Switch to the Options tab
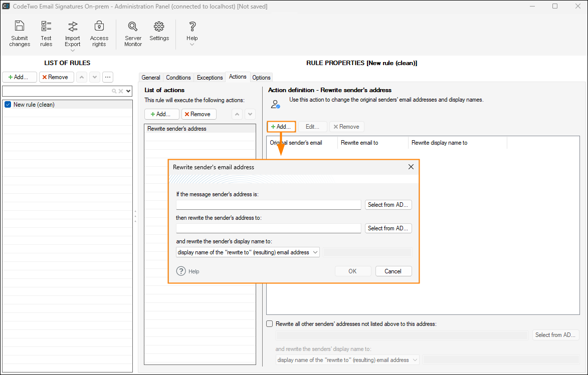 (261, 78)
